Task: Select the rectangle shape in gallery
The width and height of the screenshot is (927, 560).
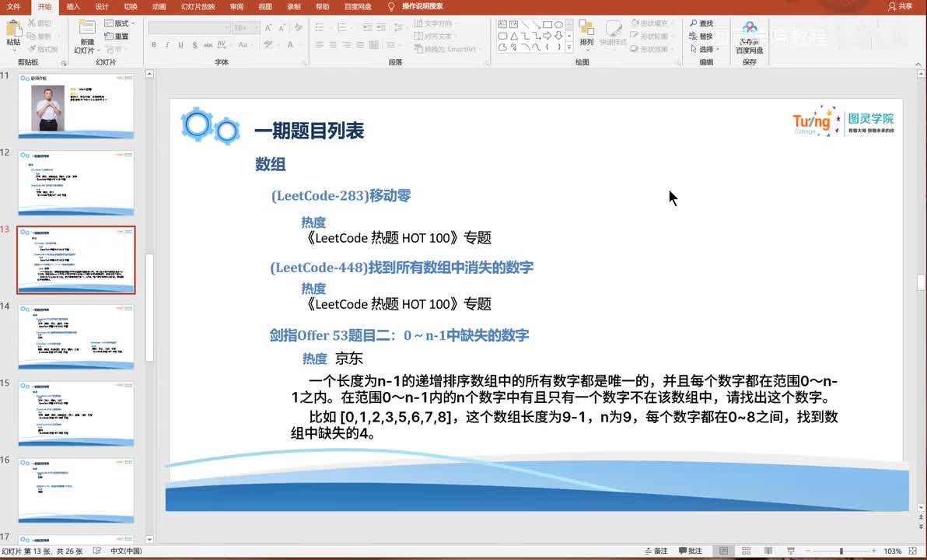Action: [547, 24]
